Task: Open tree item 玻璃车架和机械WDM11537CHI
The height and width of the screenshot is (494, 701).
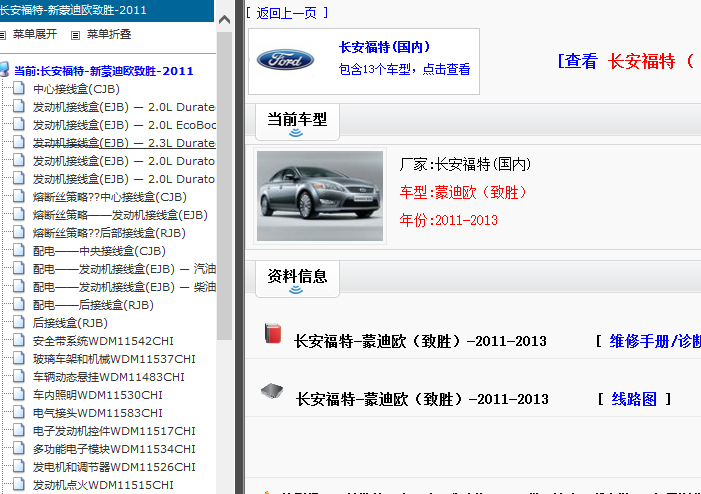Action: pyautogui.click(x=114, y=359)
